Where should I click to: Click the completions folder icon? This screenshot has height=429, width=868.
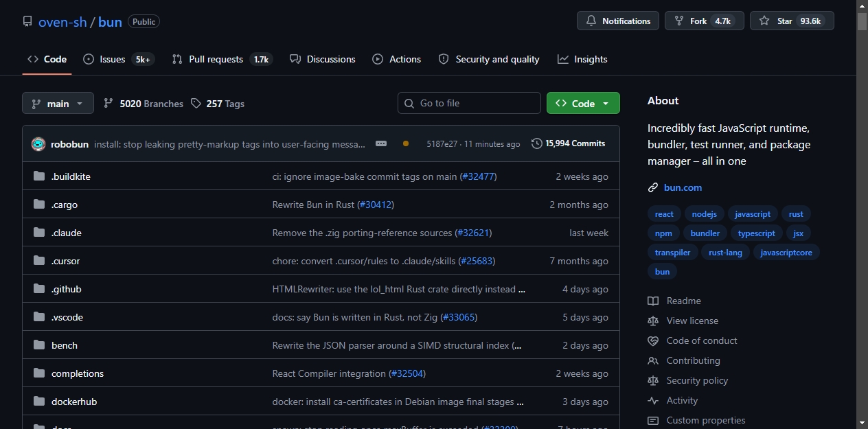coord(39,373)
